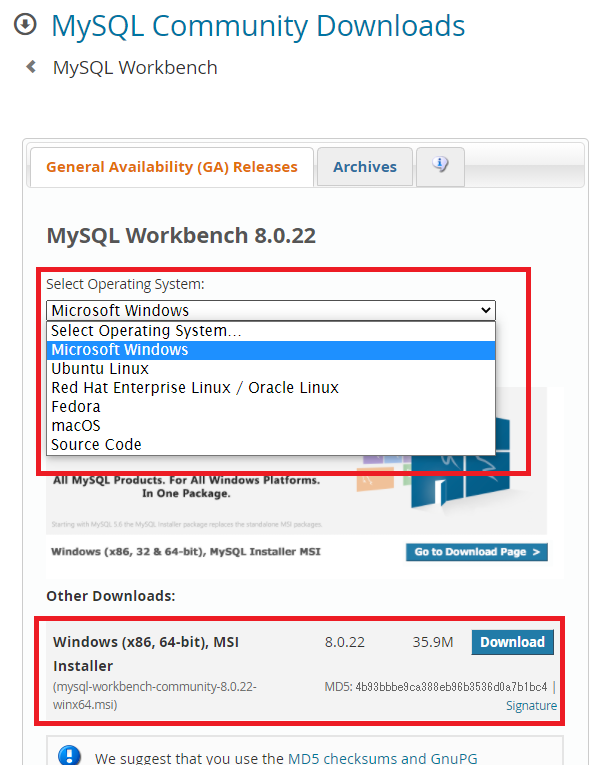Click the MySQL Workbench 8.0.22 heading
Image resolution: width=589 pixels, height=765 pixels.
[181, 236]
